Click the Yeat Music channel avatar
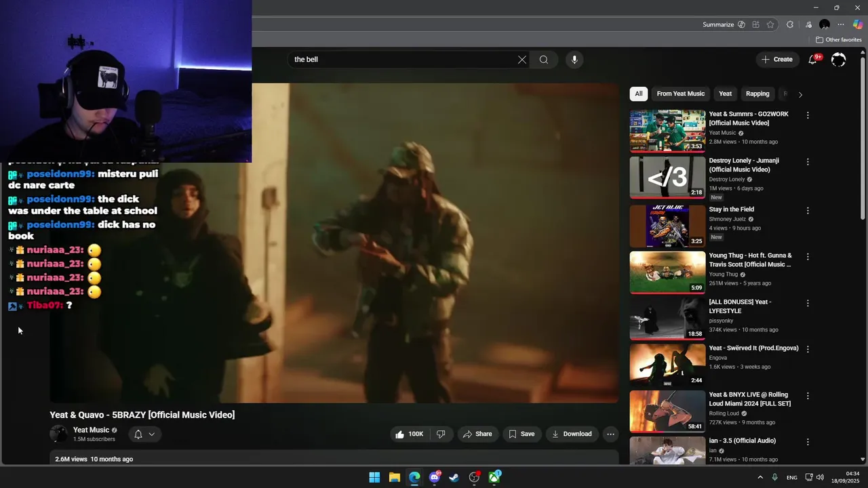Viewport: 868px width, 488px height. (59, 434)
